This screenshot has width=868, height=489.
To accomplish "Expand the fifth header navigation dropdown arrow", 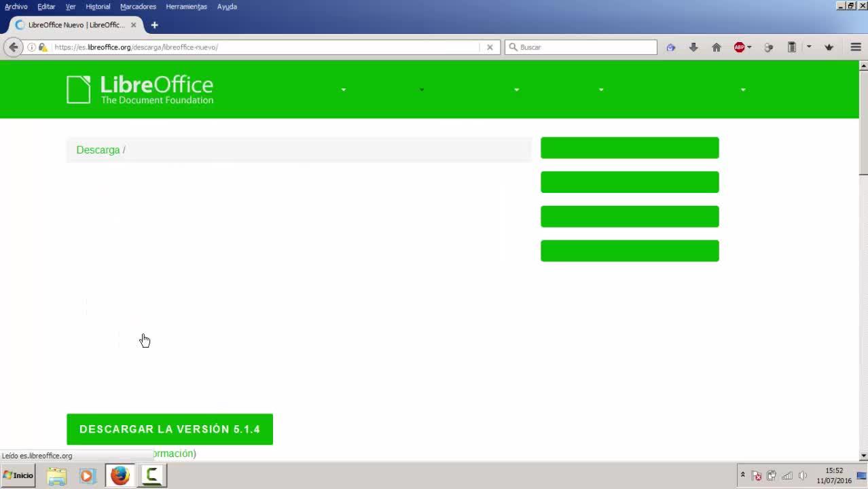I will (x=743, y=90).
